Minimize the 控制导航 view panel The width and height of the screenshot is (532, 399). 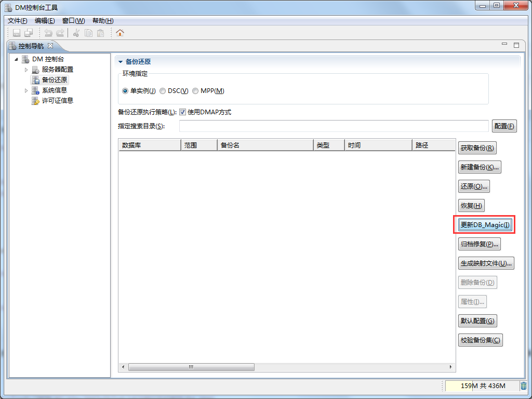(504, 44)
